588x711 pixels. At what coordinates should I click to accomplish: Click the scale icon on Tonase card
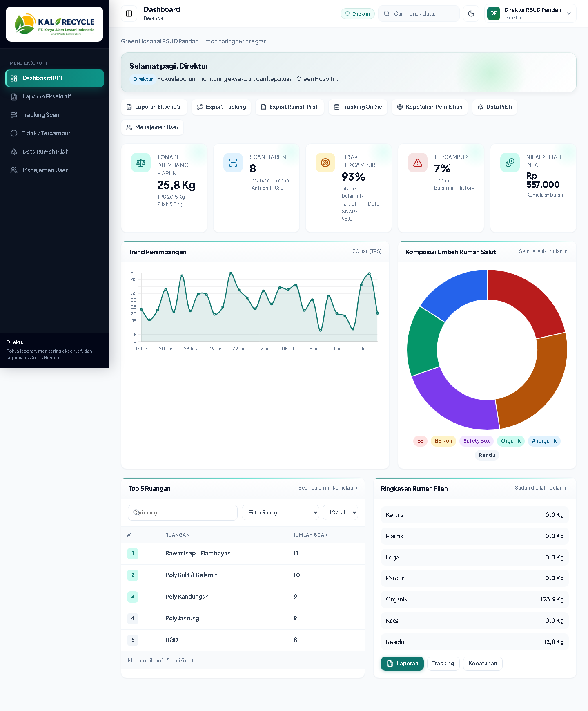[141, 163]
